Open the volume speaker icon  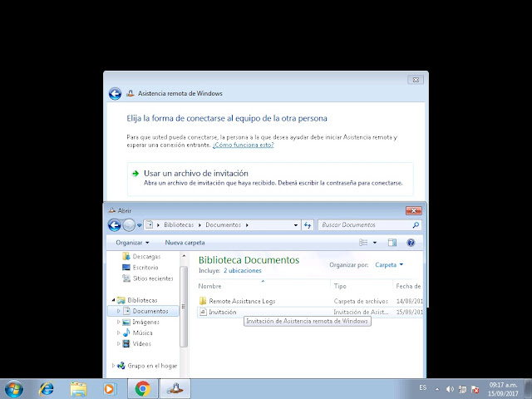(451, 389)
